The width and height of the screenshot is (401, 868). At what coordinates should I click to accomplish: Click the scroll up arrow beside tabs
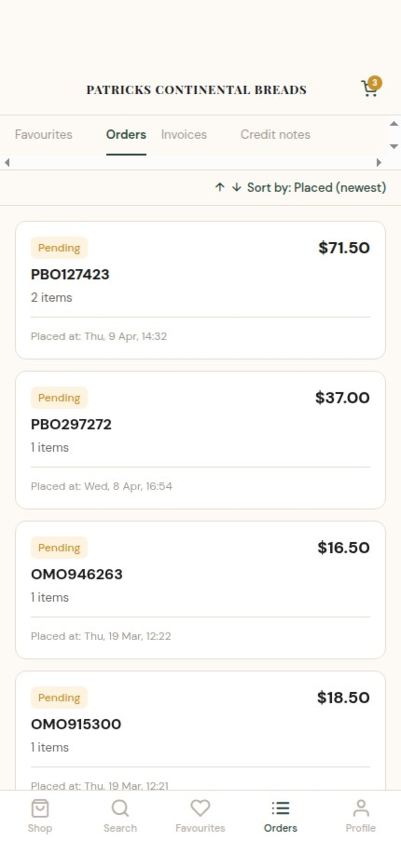pyautogui.click(x=394, y=124)
